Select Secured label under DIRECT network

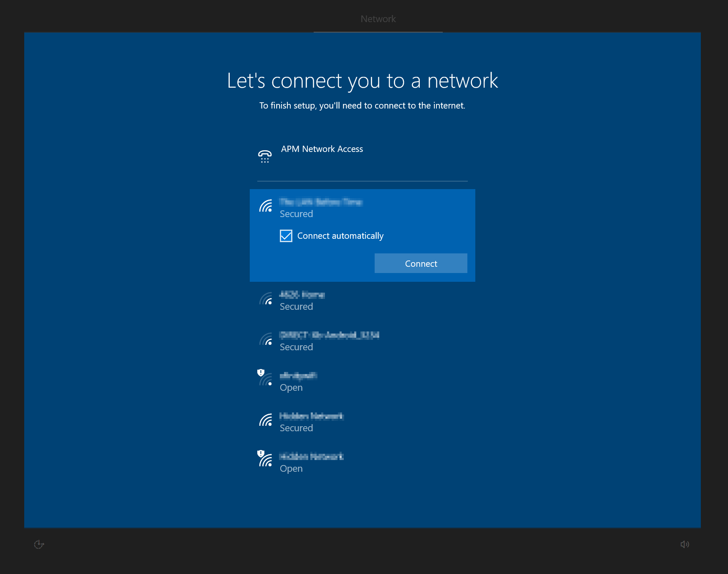pos(296,347)
